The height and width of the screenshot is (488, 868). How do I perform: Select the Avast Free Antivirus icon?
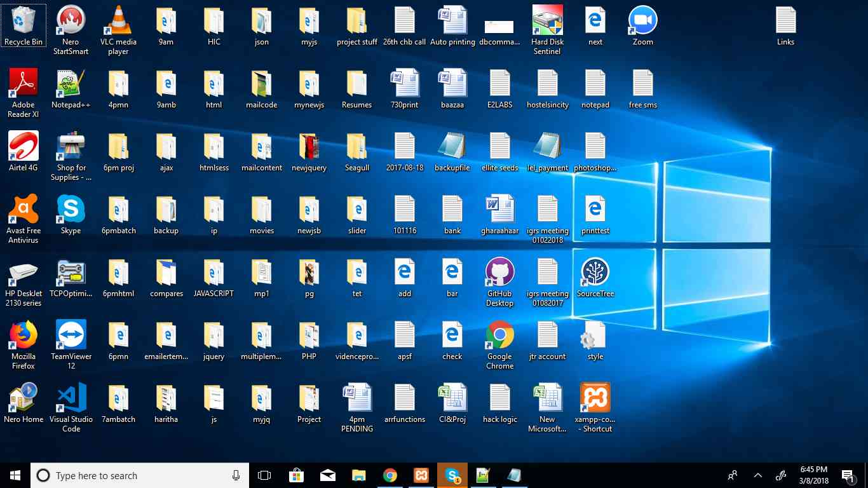pos(24,210)
